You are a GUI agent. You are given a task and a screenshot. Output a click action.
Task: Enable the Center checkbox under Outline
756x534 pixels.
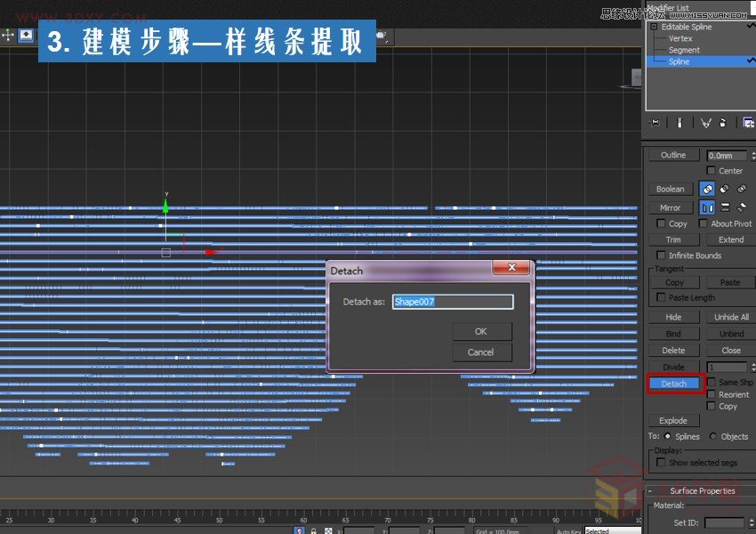pyautogui.click(x=712, y=170)
